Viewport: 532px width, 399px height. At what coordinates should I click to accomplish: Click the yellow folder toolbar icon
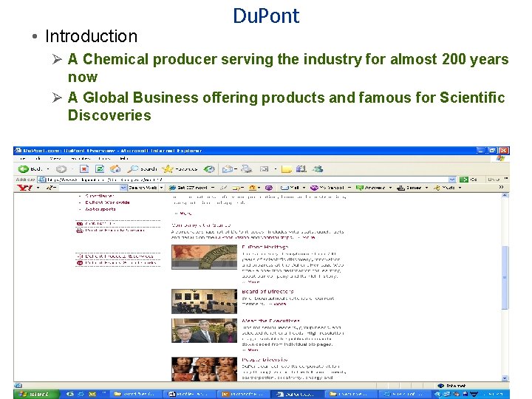coord(287,169)
